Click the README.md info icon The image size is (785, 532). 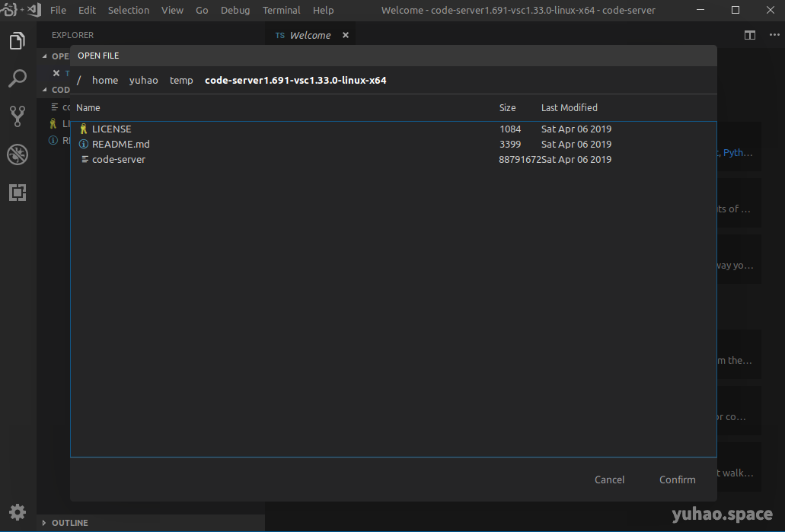(84, 144)
